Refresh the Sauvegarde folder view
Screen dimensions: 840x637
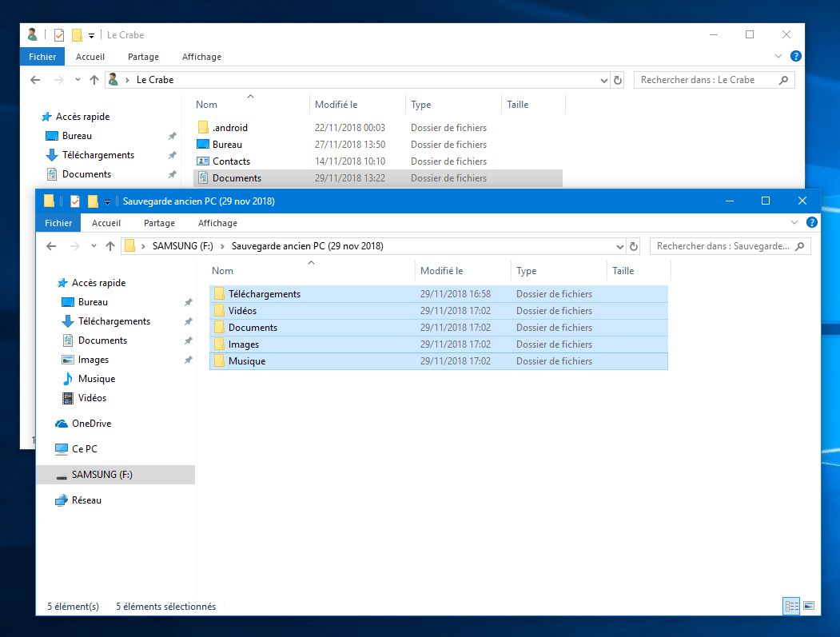pos(634,246)
